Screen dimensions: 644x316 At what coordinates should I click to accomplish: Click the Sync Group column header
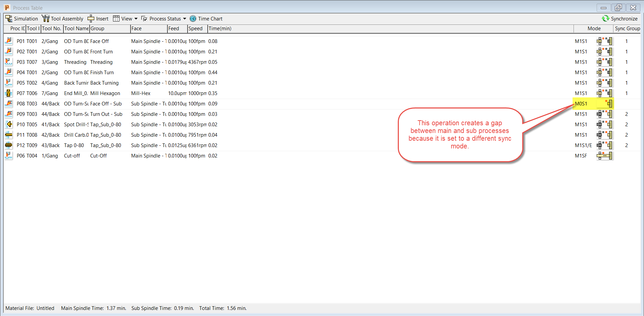pyautogui.click(x=628, y=29)
